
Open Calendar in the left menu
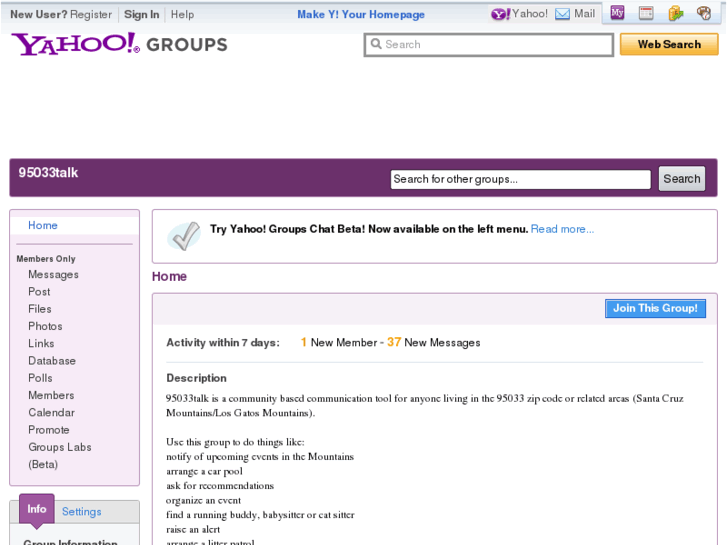[x=51, y=412]
